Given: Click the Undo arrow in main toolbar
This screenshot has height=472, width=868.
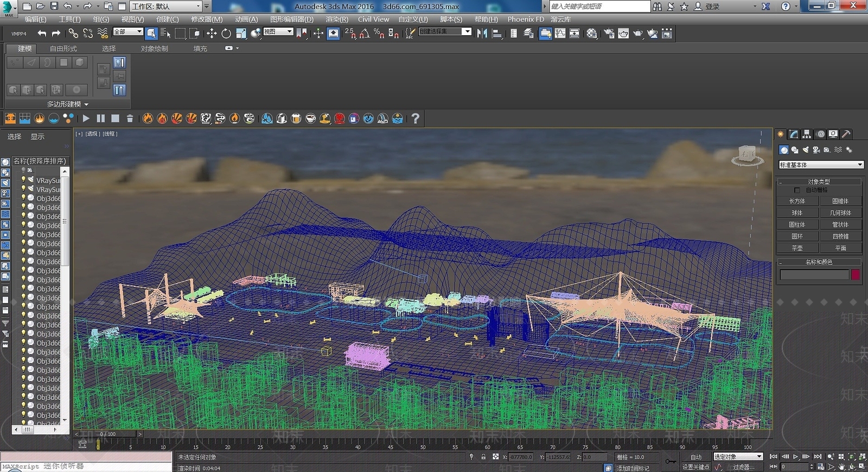Looking at the screenshot, I should 42,34.
